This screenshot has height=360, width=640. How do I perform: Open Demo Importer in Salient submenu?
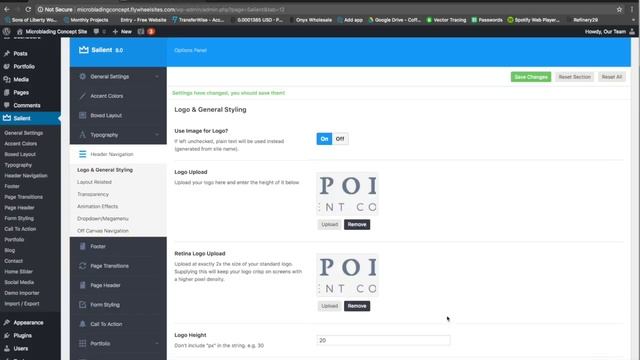point(22,293)
